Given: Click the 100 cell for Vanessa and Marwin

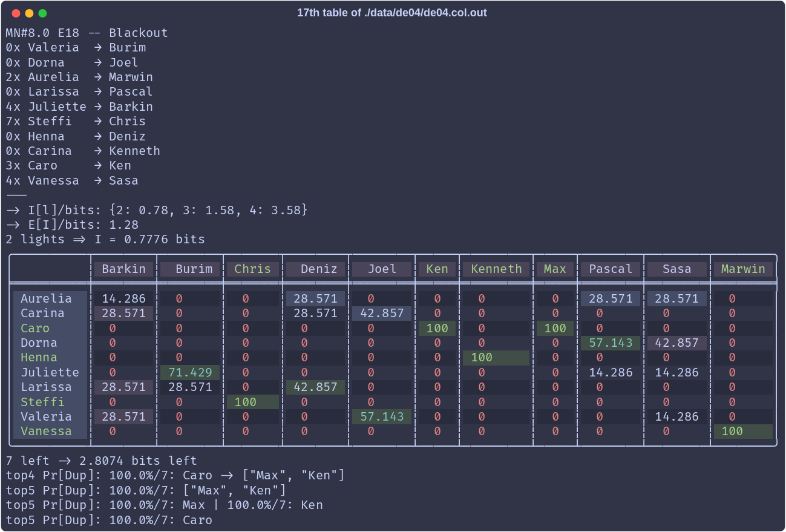Looking at the screenshot, I should click(x=743, y=432).
